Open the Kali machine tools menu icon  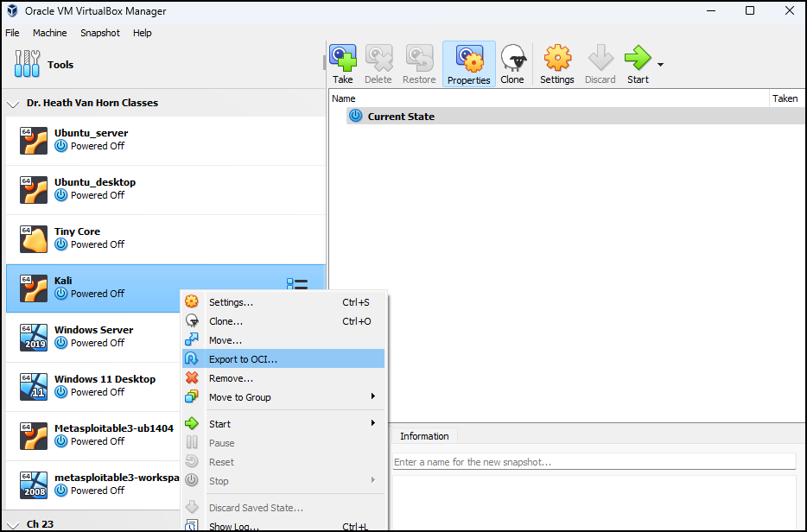297,284
